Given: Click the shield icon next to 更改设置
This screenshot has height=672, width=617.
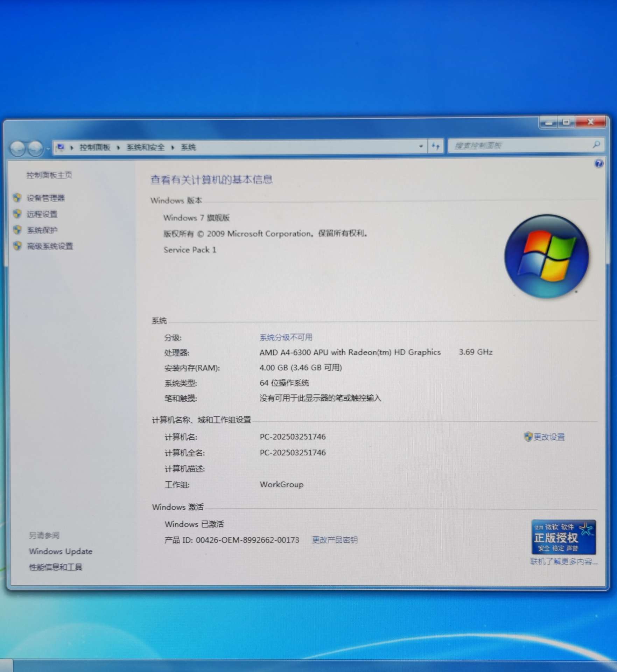Looking at the screenshot, I should tap(528, 436).
